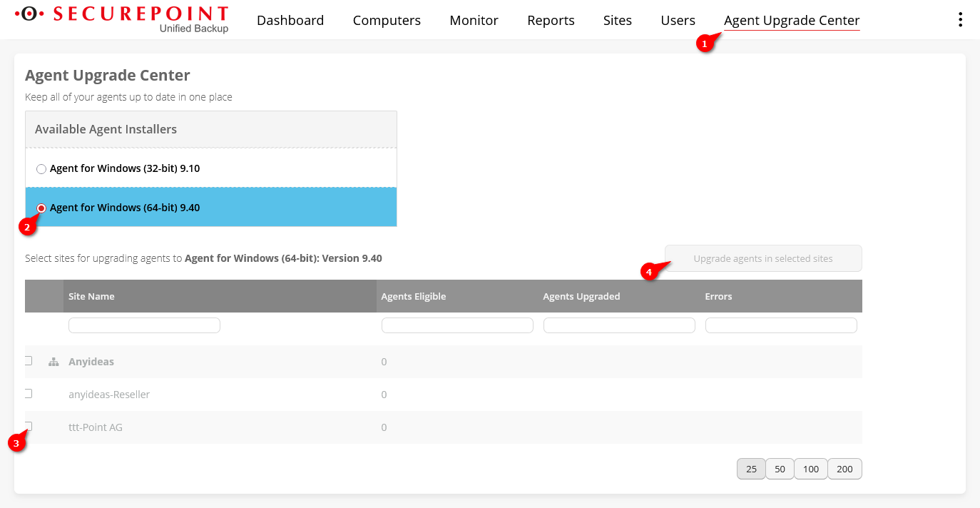Switch to the Monitor tab
Viewport: 980px width, 508px height.
[x=474, y=21]
